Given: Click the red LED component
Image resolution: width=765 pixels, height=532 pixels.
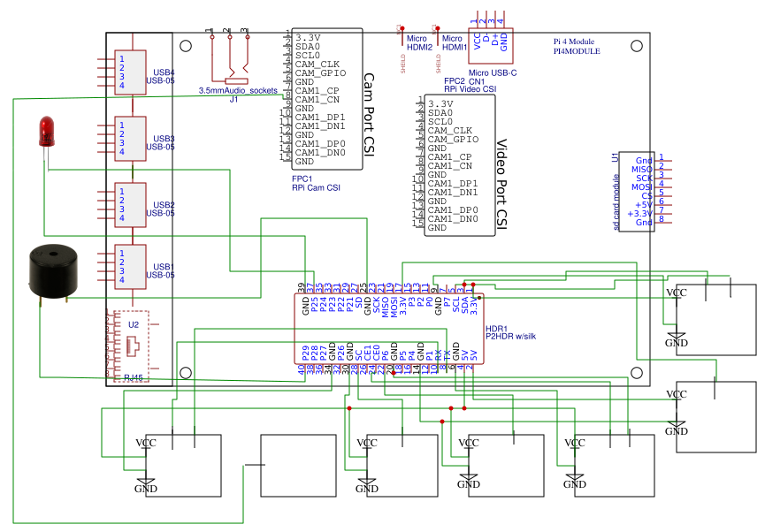Looking at the screenshot, I should click(x=46, y=132).
